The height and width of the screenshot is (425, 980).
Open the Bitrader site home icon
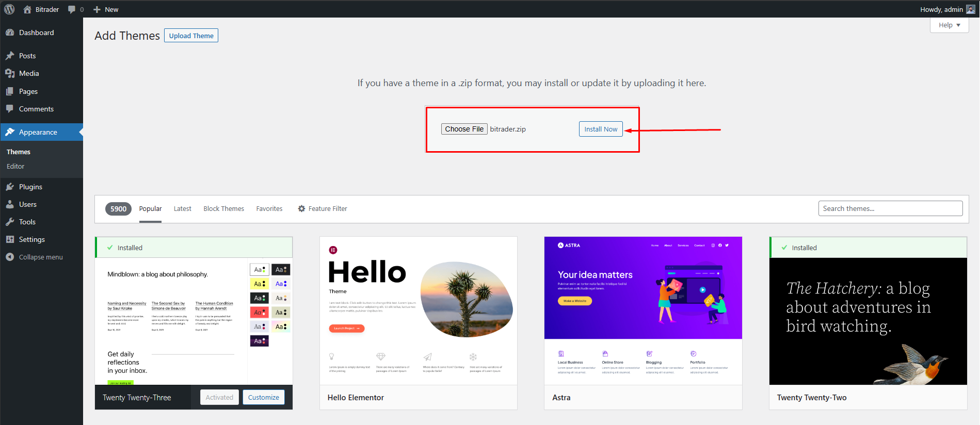tap(28, 9)
